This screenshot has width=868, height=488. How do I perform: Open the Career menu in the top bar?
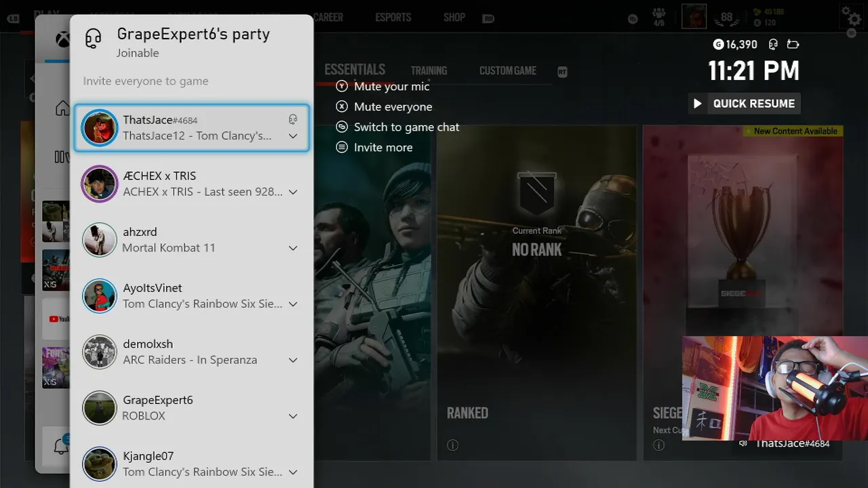[x=328, y=17]
